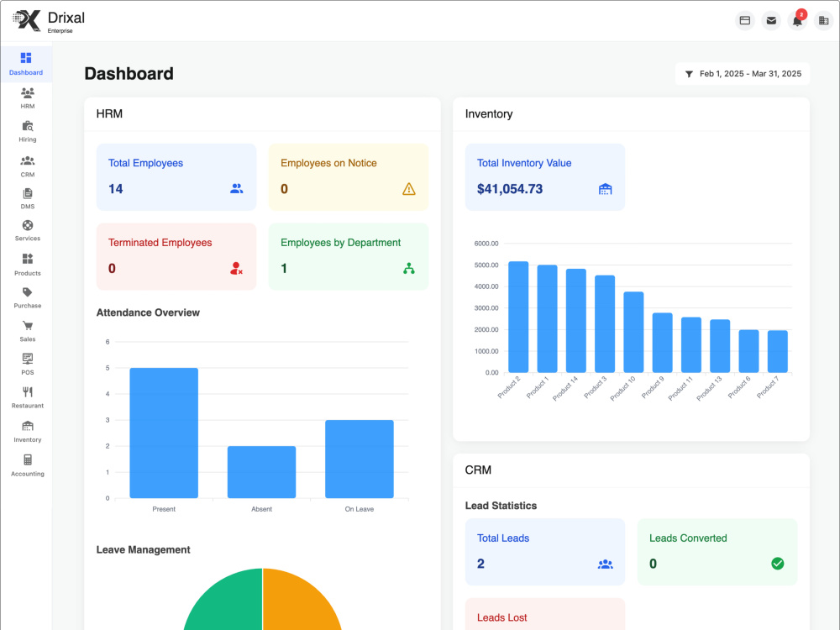Open the DMS documents module
This screenshot has height=630, width=840.
click(28, 199)
